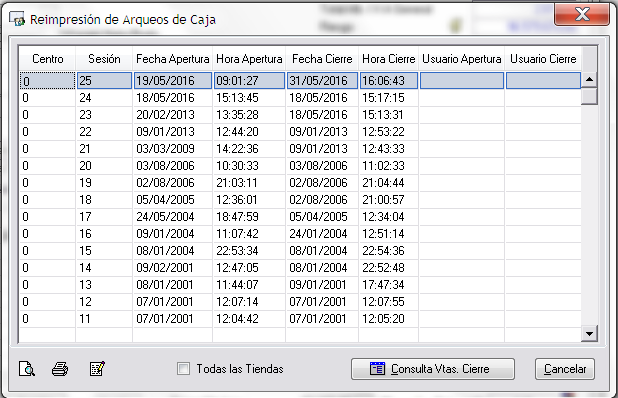Image resolution: width=618 pixels, height=398 pixels.
Task: Click the vertical scrollbar thumb
Action: [589, 96]
